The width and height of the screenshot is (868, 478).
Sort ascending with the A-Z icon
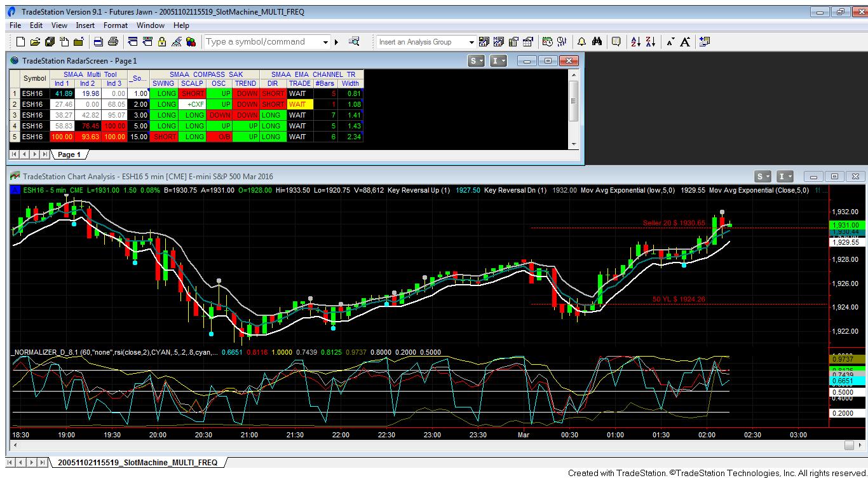(635, 42)
